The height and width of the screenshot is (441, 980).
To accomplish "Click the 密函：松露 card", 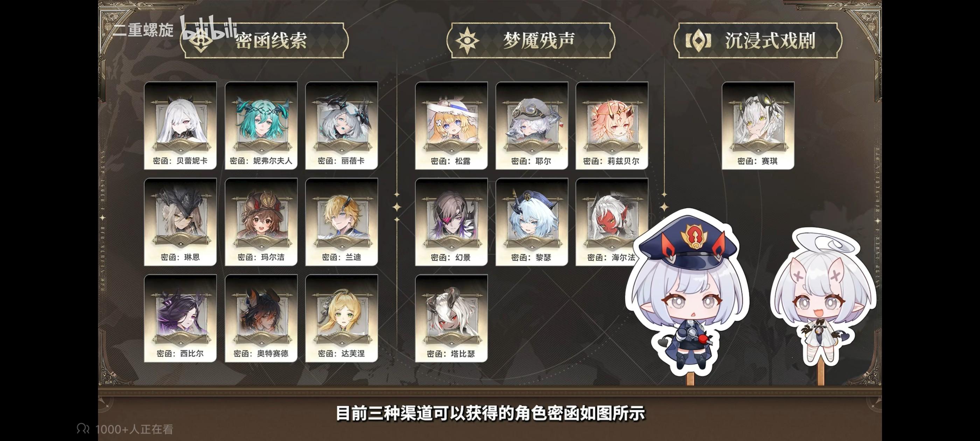I will pos(451,126).
